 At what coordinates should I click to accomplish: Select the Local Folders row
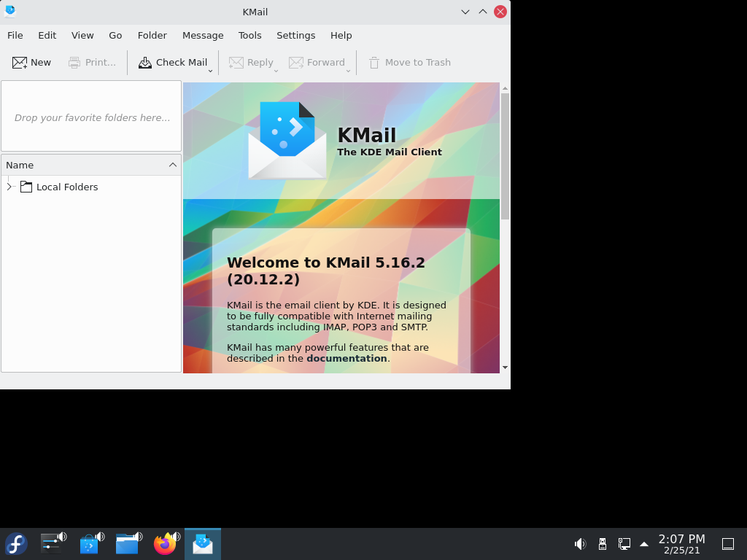click(91, 187)
